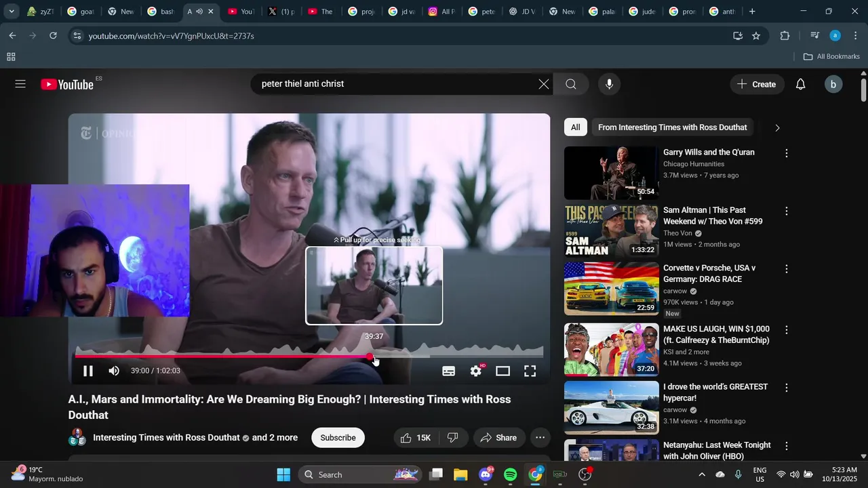Mute the video with the volume icon
Image resolution: width=868 pixels, height=488 pixels.
(114, 371)
